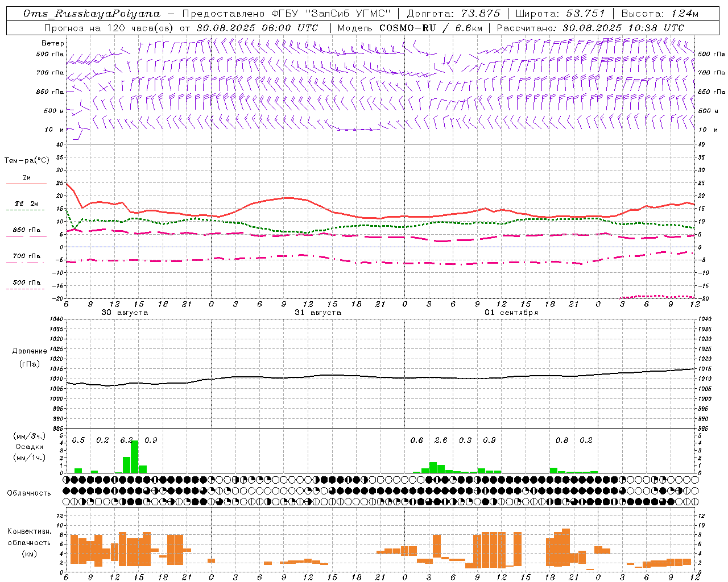The height and width of the screenshot is (582, 728).
Task: Click the 700 гПа temperature legend label
Action: [26, 256]
